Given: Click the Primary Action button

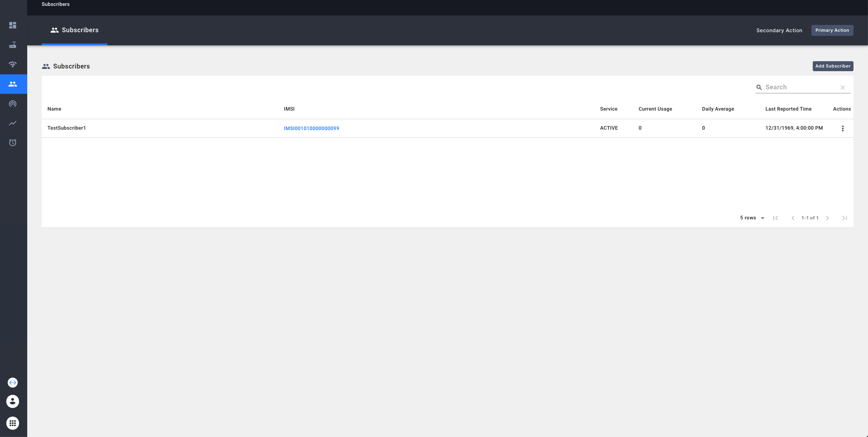Looking at the screenshot, I should coord(832,30).
